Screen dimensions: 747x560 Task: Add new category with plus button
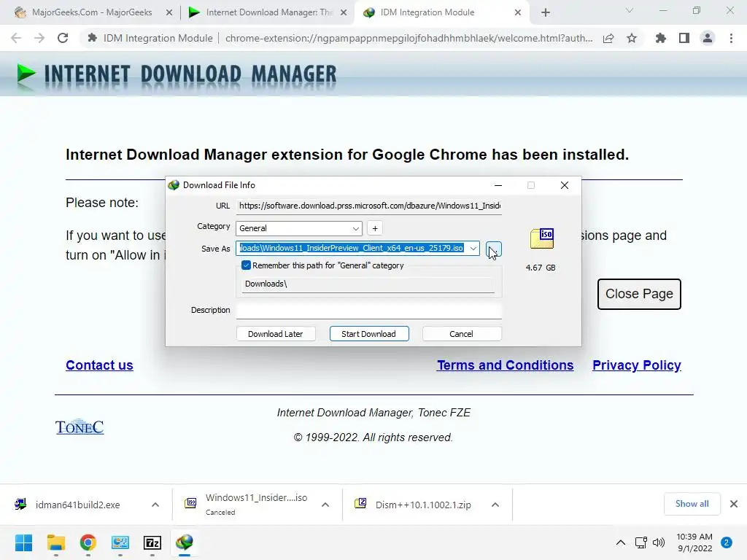point(375,228)
